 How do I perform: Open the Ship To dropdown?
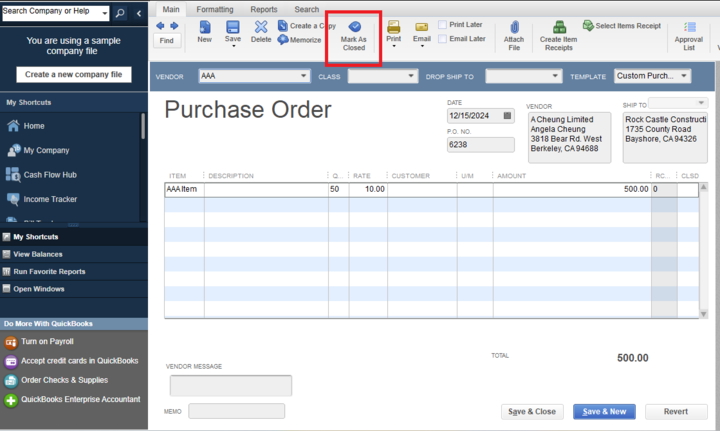pos(701,103)
